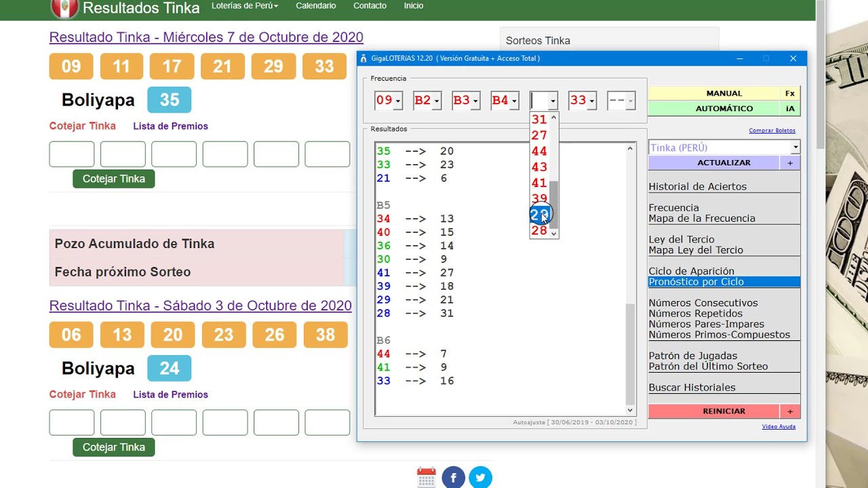Click the AUTOMÁTICO button
The height and width of the screenshot is (488, 868).
tap(715, 108)
